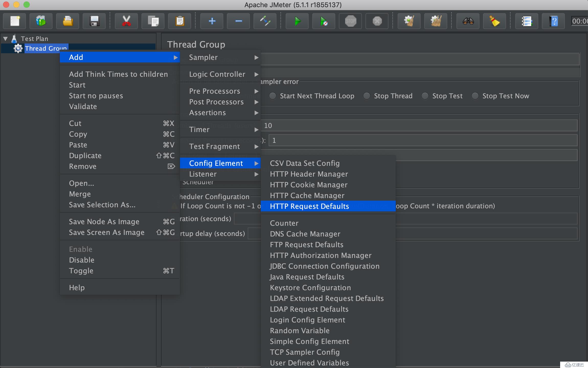Open the Function Helper list icon
The image size is (588, 368).
527,21
